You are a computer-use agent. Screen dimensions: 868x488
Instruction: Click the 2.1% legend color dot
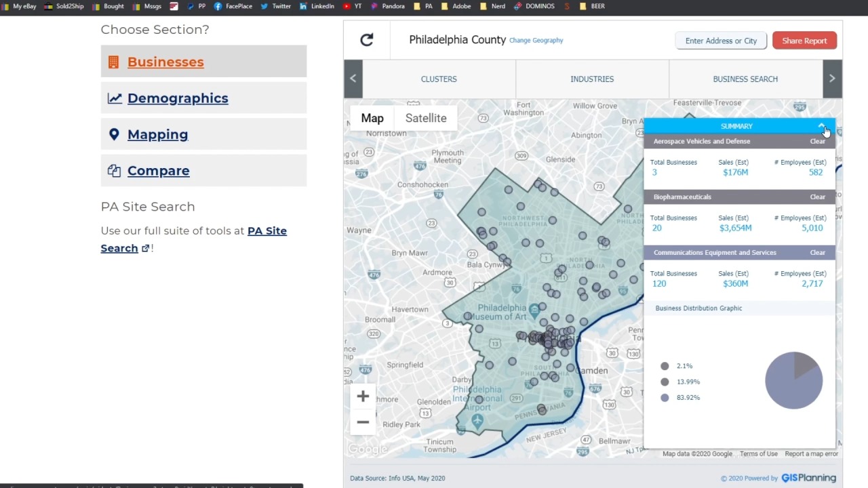(665, 366)
